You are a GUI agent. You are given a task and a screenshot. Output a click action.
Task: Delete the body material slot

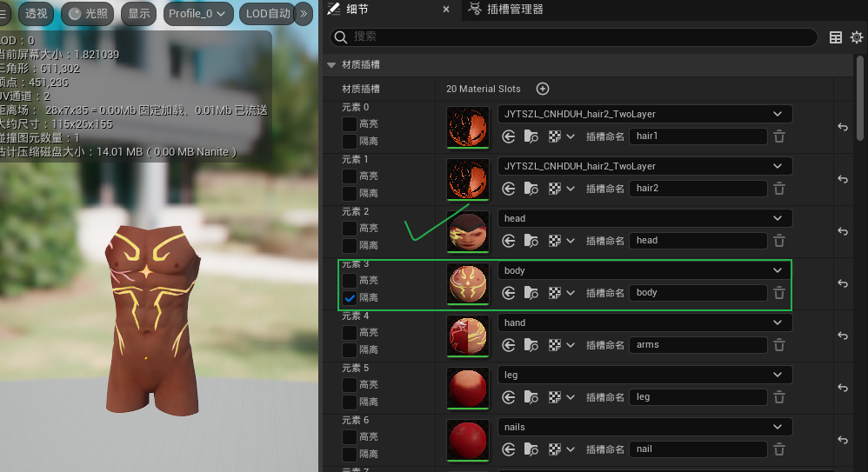click(x=779, y=293)
